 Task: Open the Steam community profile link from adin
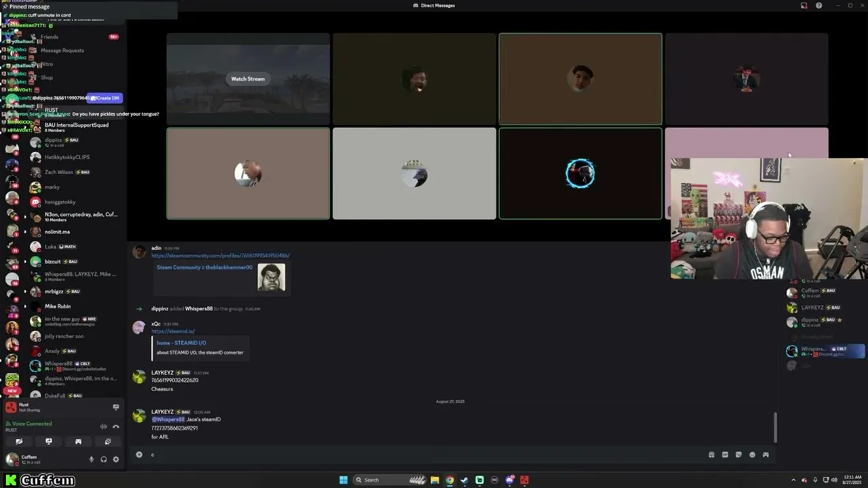[220, 256]
